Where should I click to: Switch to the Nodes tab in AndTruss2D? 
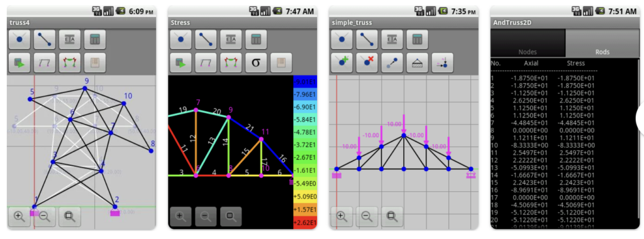[528, 43]
